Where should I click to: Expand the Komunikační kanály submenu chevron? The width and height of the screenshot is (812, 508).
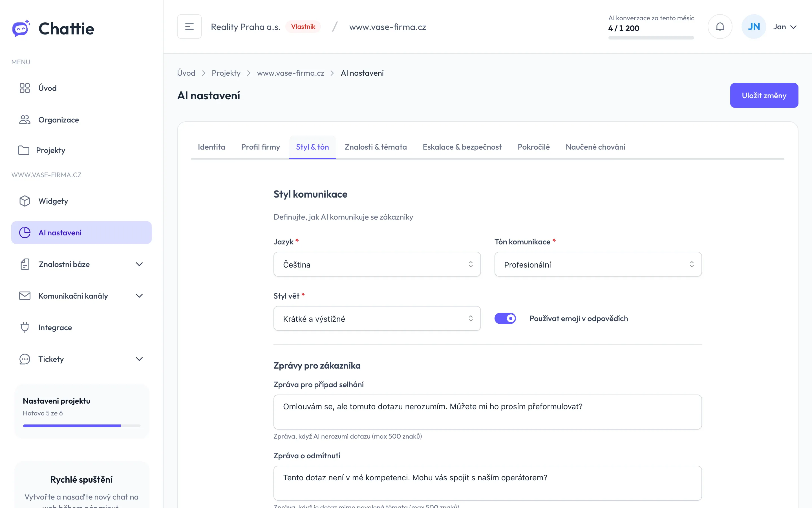139,296
